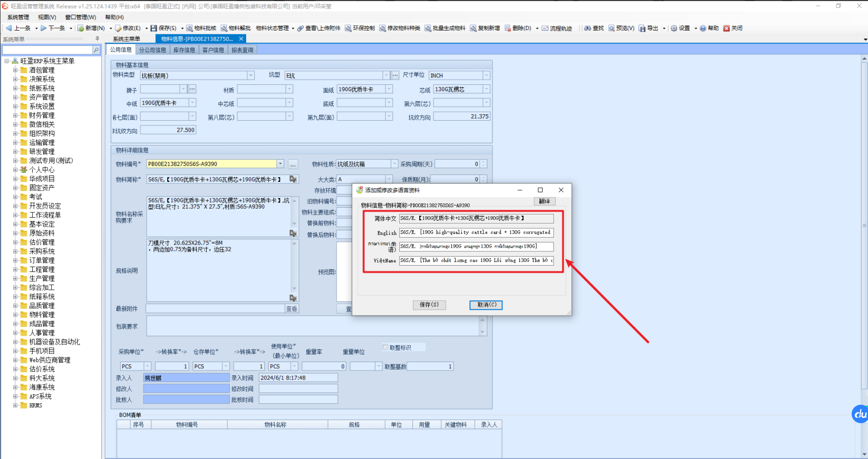This screenshot has width=868, height=459.
Task: Click the 物料批核 approve material icon
Action: pos(190,28)
